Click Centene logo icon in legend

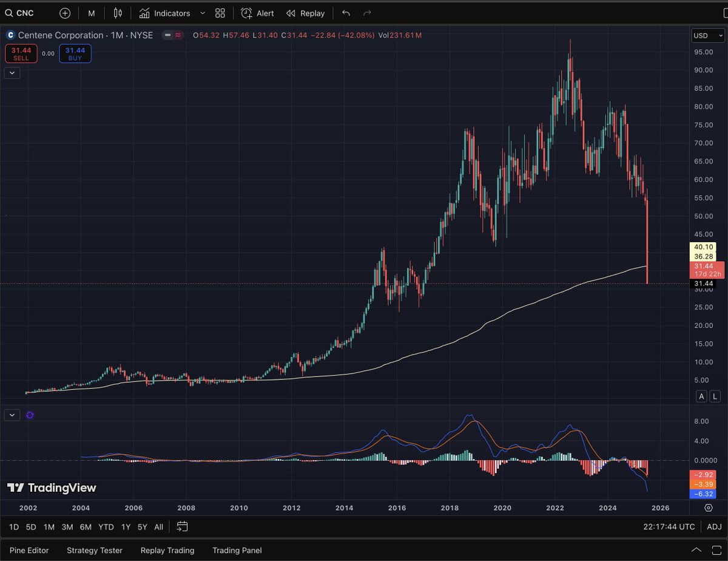(x=10, y=35)
